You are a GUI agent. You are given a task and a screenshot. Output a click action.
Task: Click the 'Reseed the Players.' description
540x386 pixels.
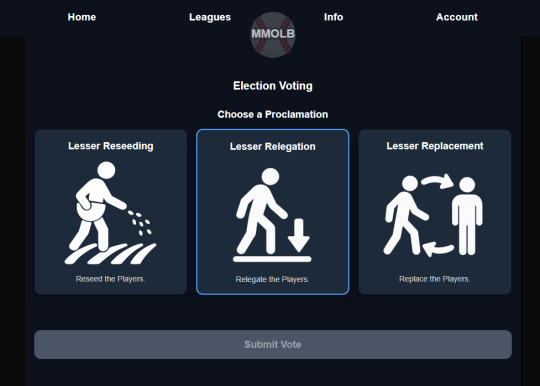pyautogui.click(x=110, y=279)
